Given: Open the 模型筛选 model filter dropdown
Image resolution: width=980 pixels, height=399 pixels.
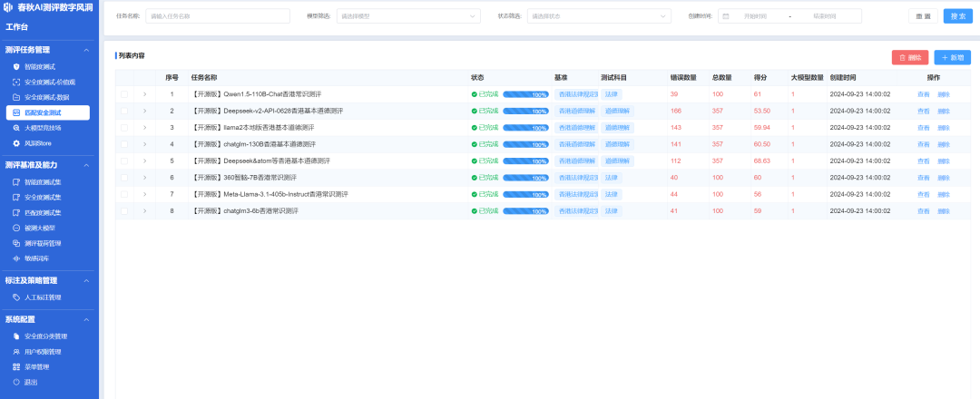Looking at the screenshot, I should pos(408,16).
